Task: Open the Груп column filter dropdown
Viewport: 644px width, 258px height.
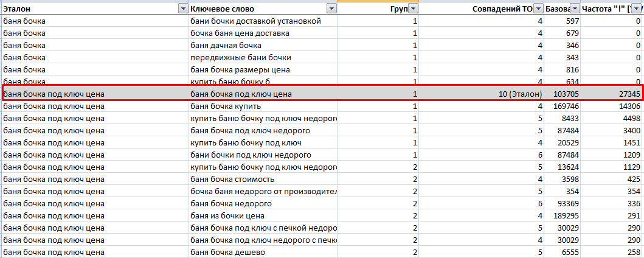Action: click(x=413, y=9)
